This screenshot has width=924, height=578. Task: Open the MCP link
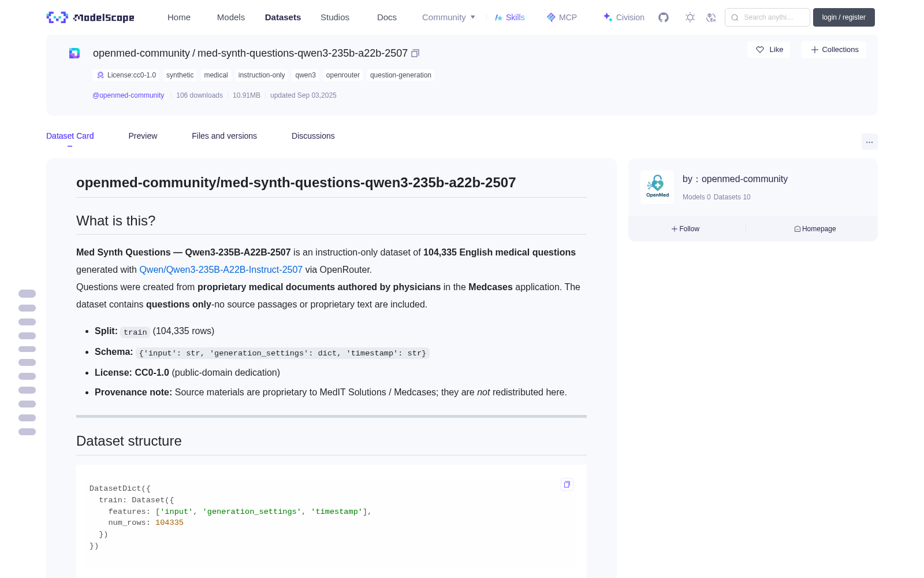[562, 17]
